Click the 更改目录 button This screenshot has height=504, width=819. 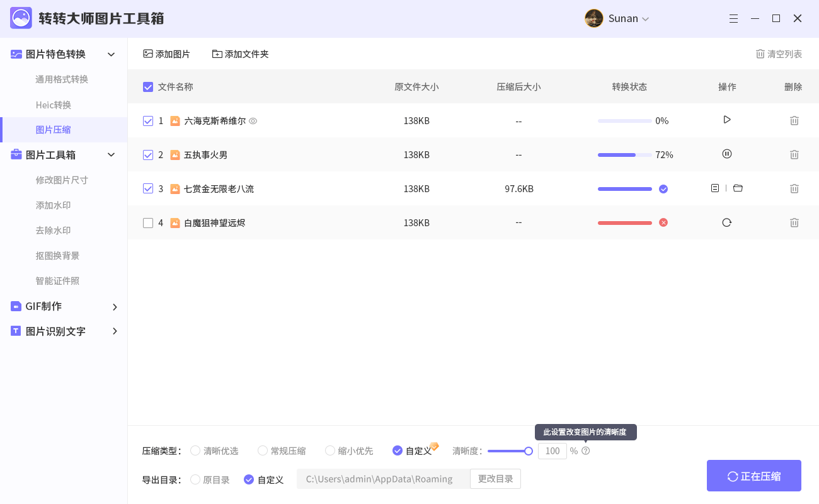pos(495,479)
